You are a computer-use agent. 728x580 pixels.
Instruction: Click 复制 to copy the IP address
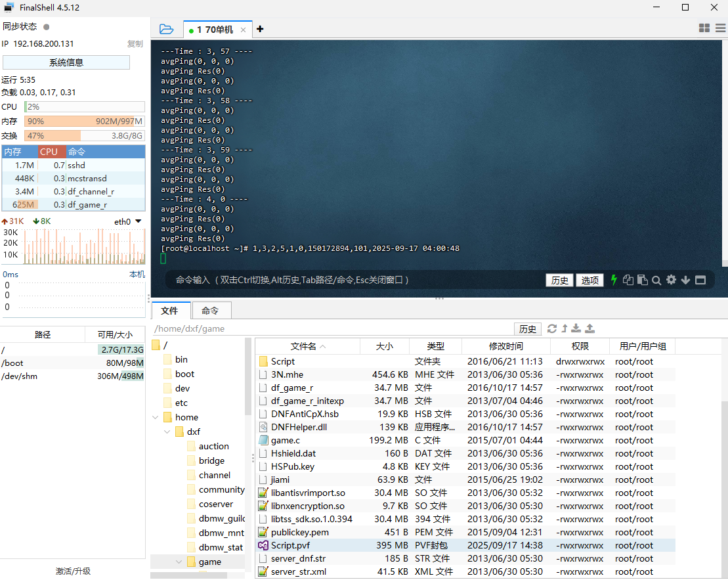[135, 44]
